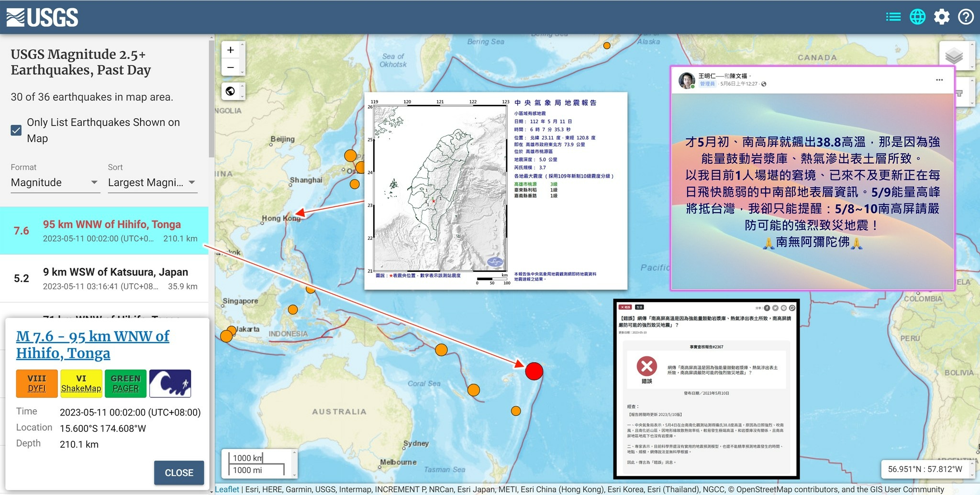The image size is (980, 495).
Task: Click the coordinates readout 56.951°N
Action: [x=925, y=469]
